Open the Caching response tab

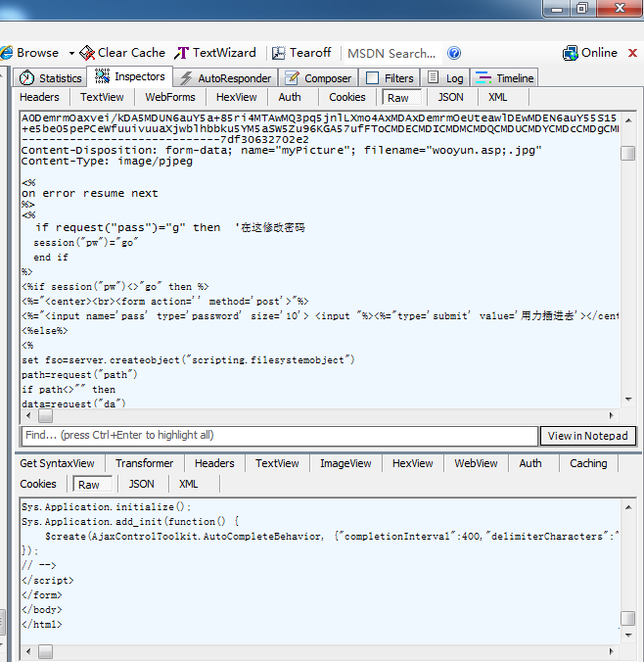click(x=588, y=463)
